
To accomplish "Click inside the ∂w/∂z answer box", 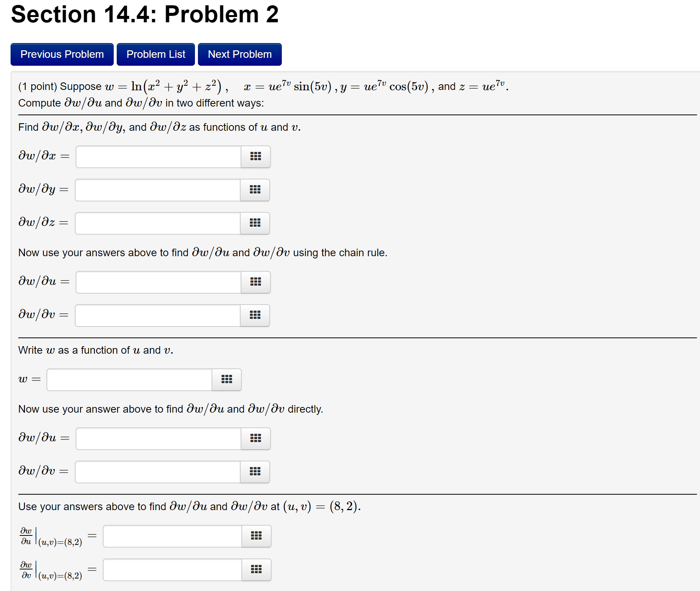I will [x=158, y=223].
